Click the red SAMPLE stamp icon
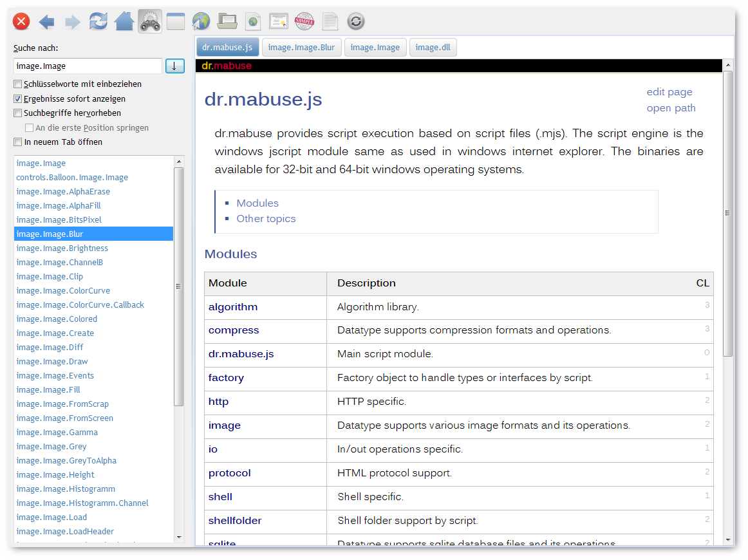Screen dimensions: 748x560 point(304,22)
